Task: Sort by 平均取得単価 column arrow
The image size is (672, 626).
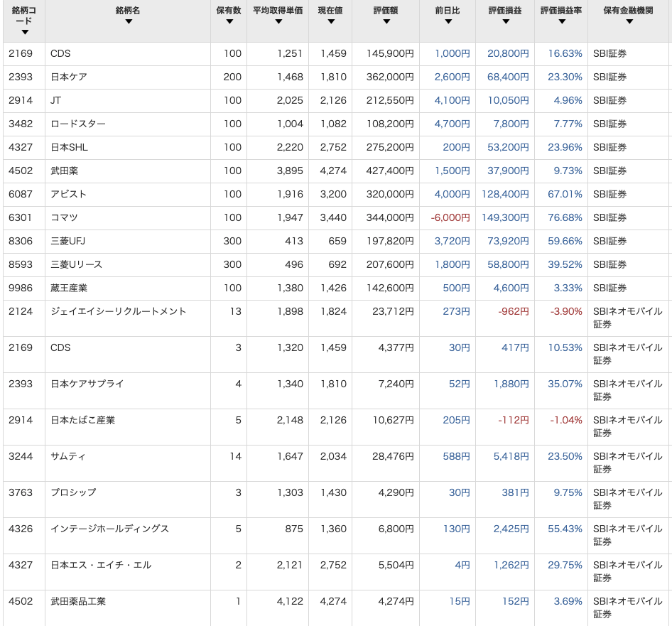Action: click(278, 21)
